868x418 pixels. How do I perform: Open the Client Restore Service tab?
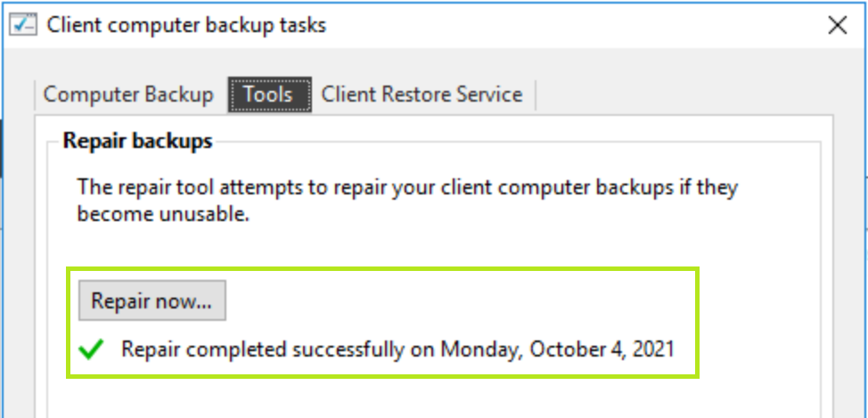(422, 94)
